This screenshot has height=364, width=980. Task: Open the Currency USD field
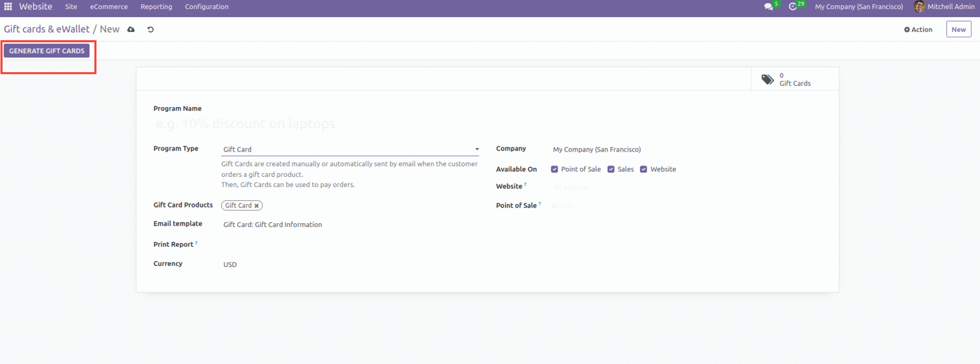350,264
